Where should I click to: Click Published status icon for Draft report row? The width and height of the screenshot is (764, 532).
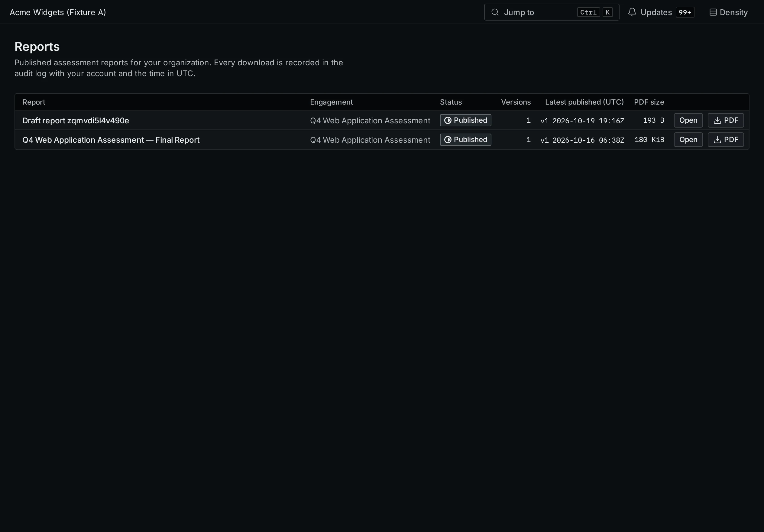click(x=448, y=121)
